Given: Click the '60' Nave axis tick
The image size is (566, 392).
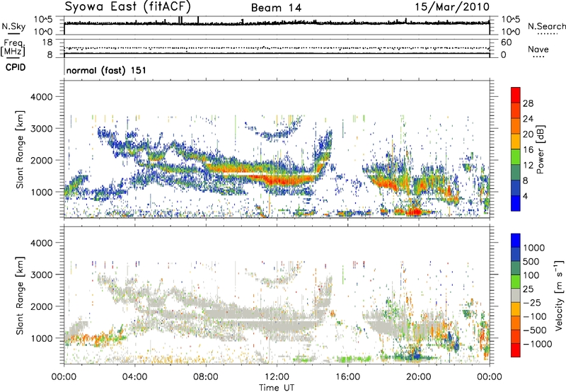Looking at the screenshot, I should point(507,42).
